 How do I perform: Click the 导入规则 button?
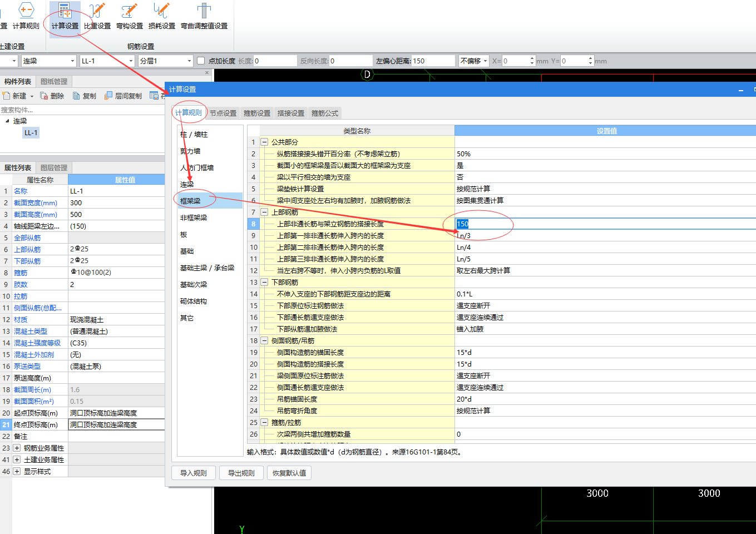(x=193, y=473)
